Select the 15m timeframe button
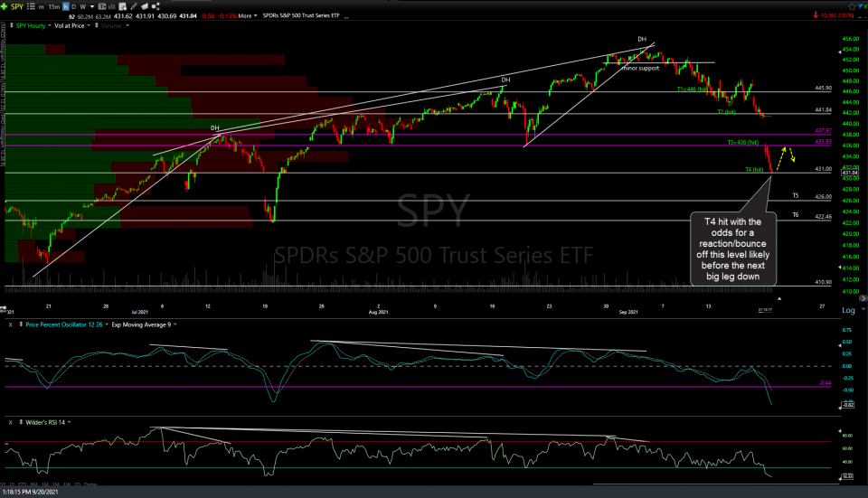The width and height of the screenshot is (868, 498). coord(53,6)
